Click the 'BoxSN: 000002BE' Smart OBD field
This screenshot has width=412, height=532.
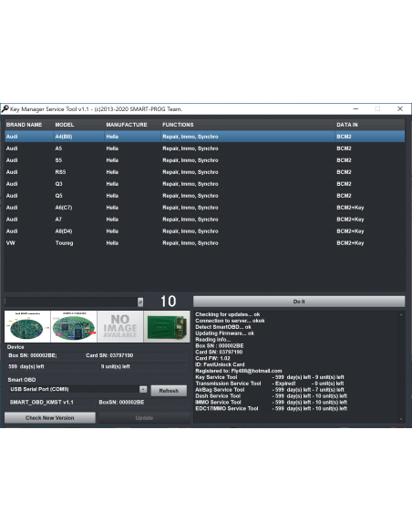(x=142, y=402)
